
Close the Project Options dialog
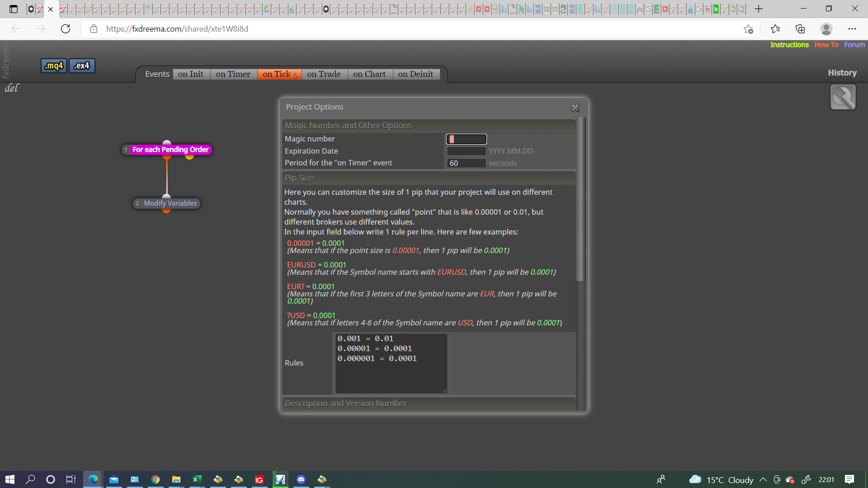tap(575, 108)
